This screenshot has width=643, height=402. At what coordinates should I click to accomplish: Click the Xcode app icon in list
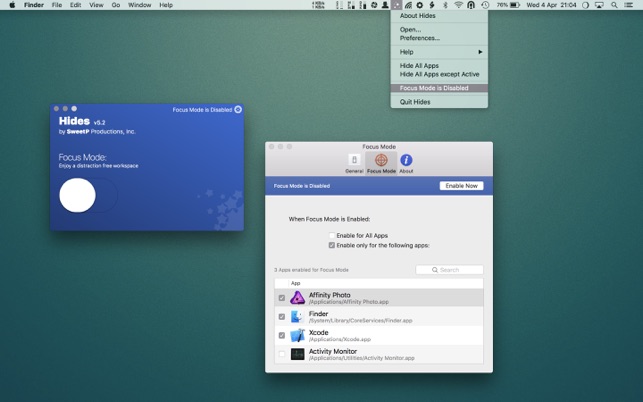(297, 335)
